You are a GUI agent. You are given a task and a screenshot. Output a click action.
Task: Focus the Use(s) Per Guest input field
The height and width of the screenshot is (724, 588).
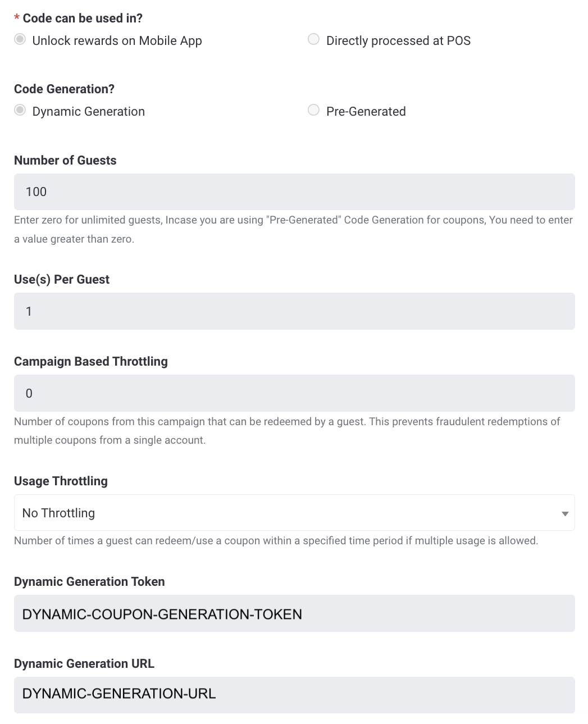click(x=294, y=311)
